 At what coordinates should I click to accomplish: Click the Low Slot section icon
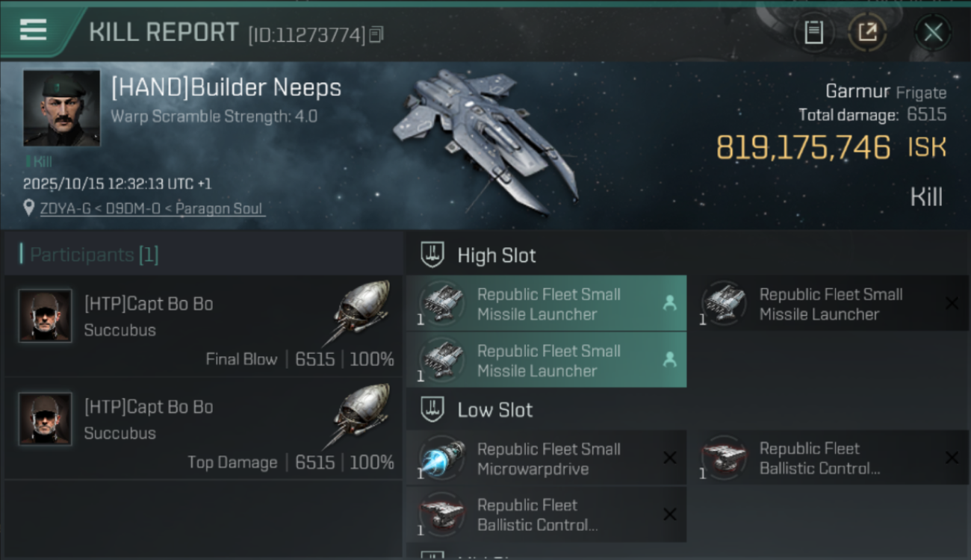pos(432,409)
